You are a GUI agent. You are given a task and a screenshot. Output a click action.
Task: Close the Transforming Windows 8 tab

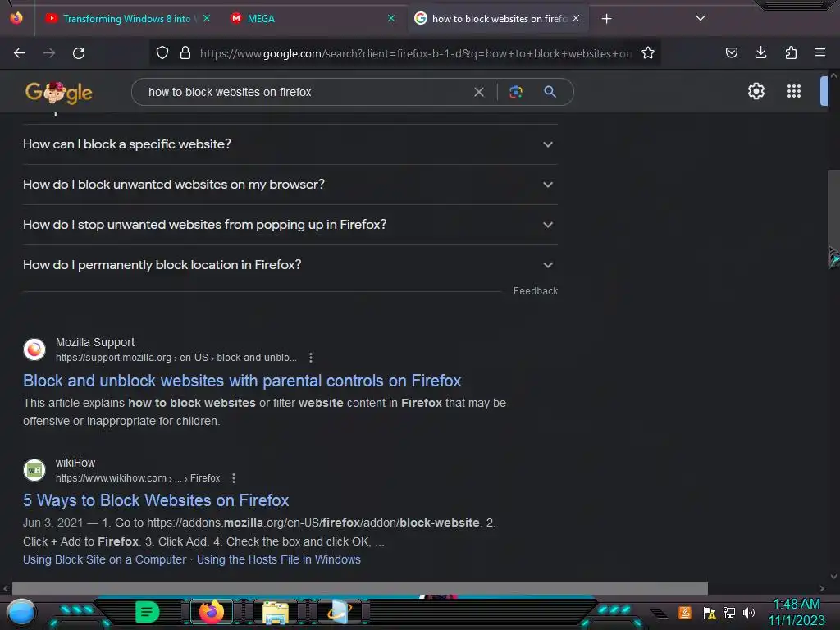click(x=207, y=18)
